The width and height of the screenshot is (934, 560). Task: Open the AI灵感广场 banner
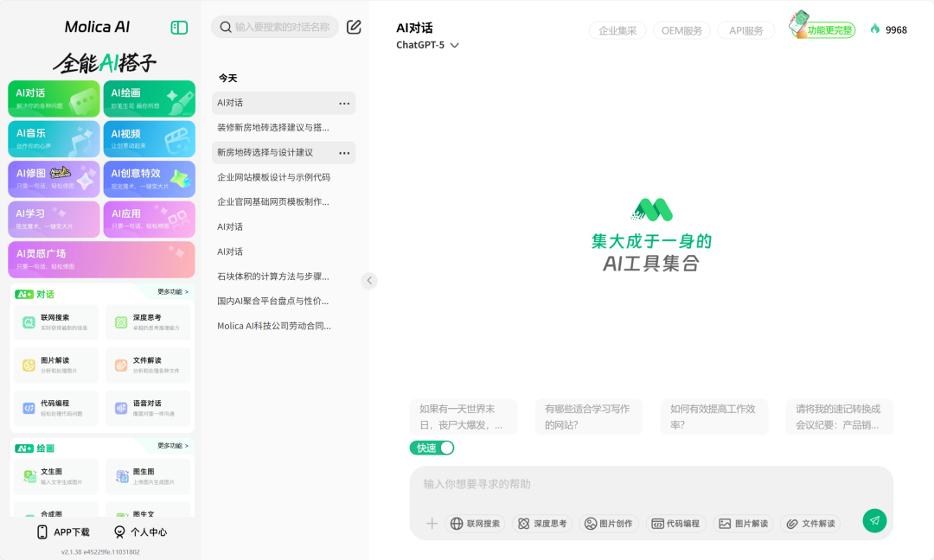click(101, 259)
